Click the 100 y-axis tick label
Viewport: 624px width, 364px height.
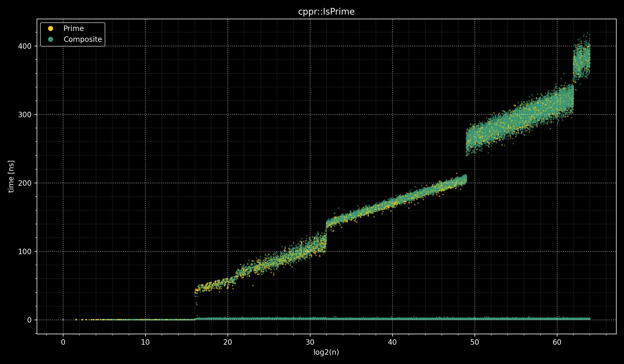click(x=24, y=252)
